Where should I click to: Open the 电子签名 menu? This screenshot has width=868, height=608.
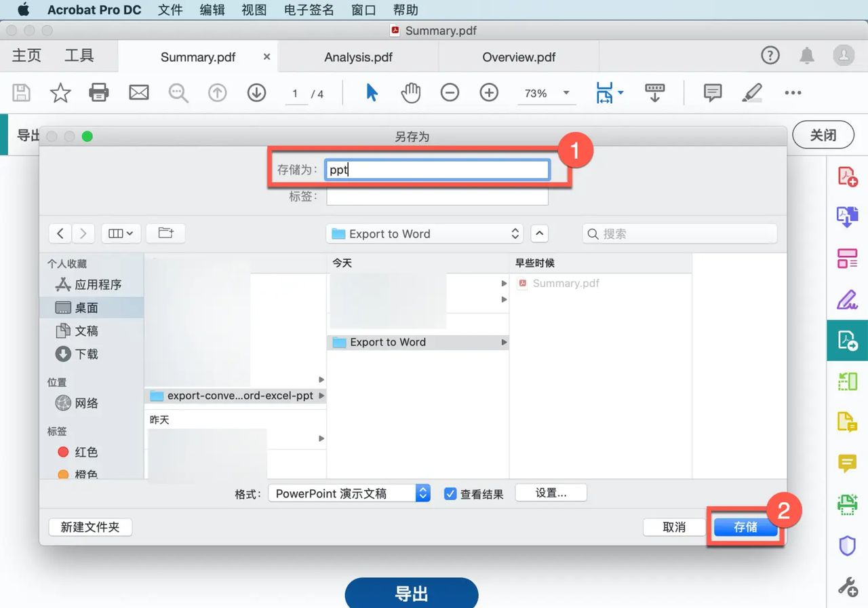click(x=309, y=9)
